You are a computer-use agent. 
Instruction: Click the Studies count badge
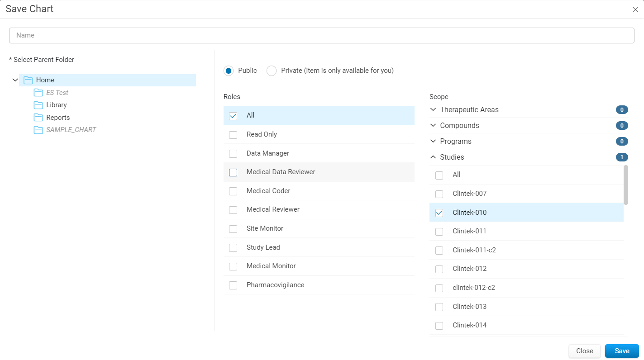(x=622, y=157)
